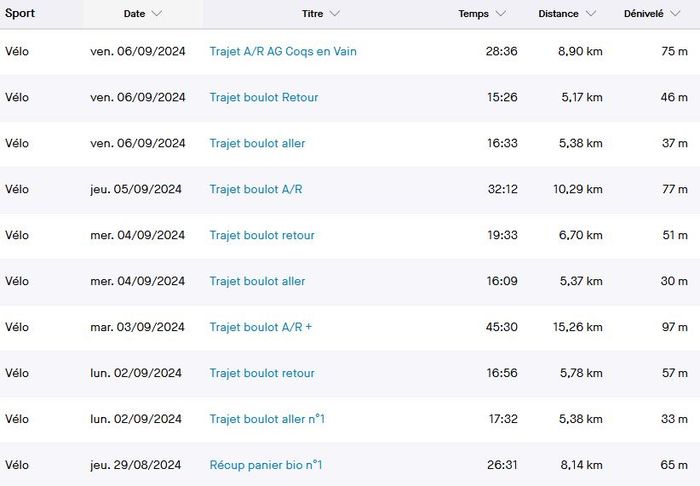Screen dimensions: 700x486
Task: Select the 15,26 km distance cell
Action: 579,328
